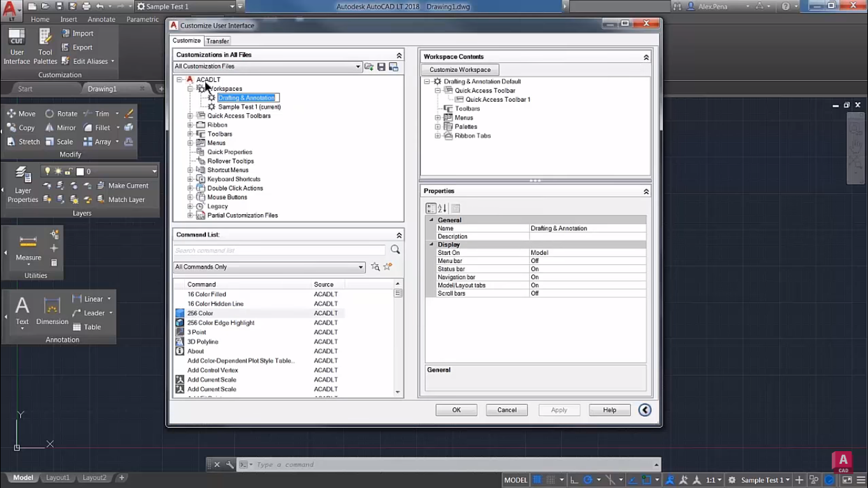Viewport: 868px width, 488px height.
Task: Click the Customize Workspace button
Action: pos(460,70)
